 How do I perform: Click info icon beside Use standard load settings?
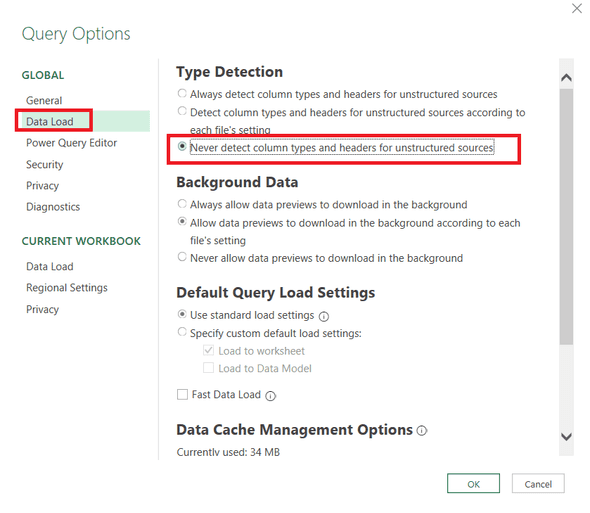324,316
